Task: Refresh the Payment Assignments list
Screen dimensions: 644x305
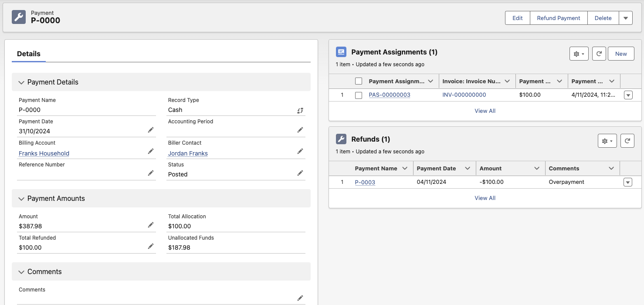Action: point(599,53)
